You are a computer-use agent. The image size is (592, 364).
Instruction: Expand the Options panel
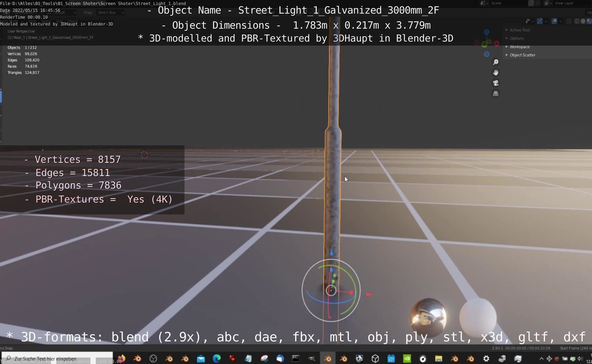tap(517, 38)
